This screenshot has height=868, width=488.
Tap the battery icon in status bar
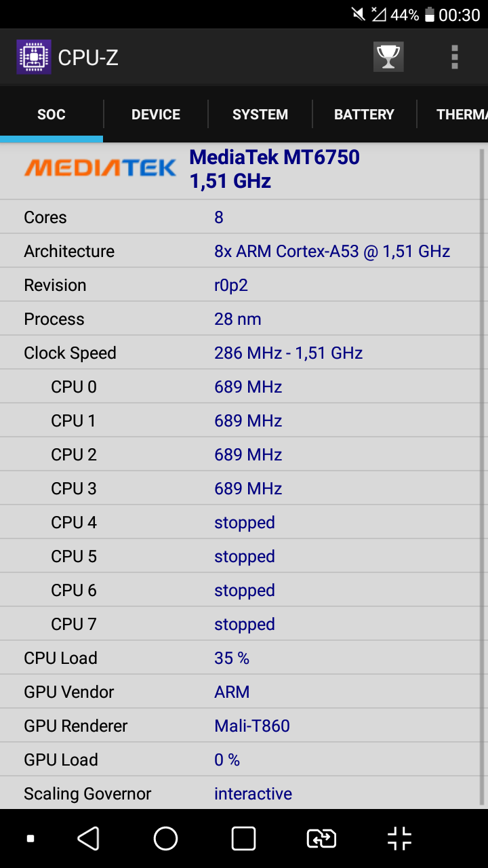[x=430, y=15]
